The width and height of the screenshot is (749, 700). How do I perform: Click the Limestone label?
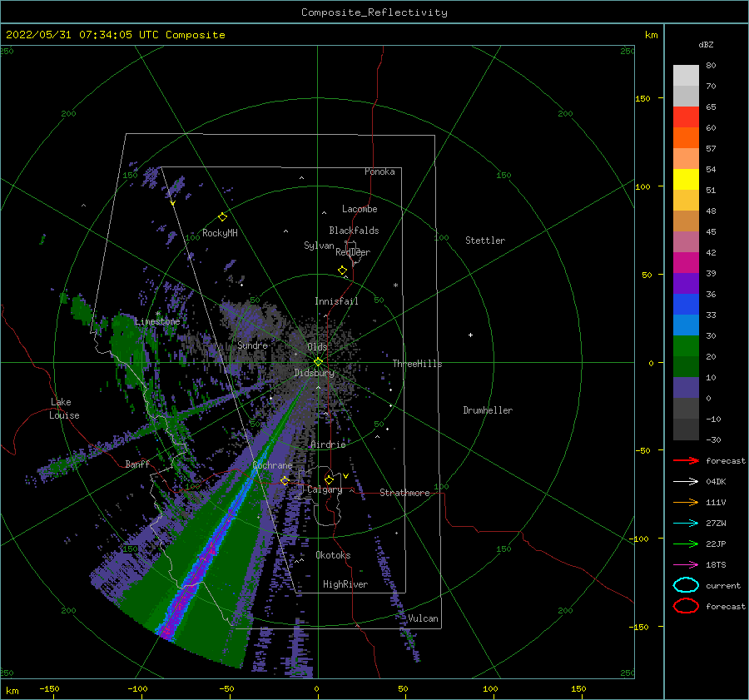coord(157,321)
